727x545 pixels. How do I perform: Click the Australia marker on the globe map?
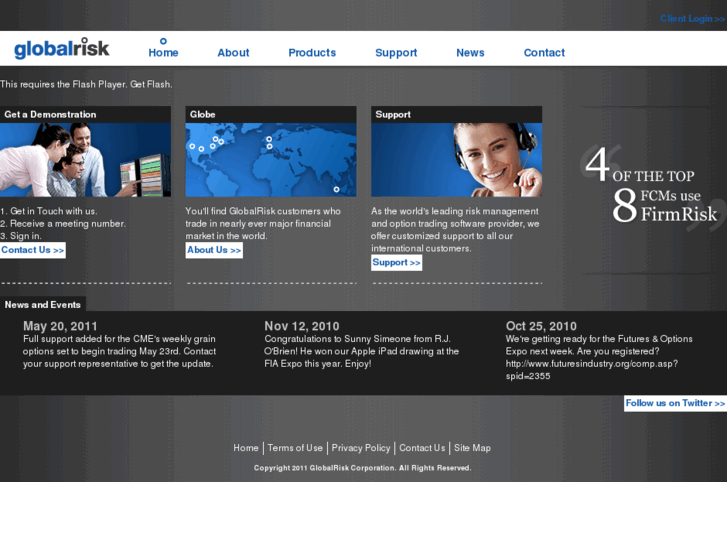(337, 189)
